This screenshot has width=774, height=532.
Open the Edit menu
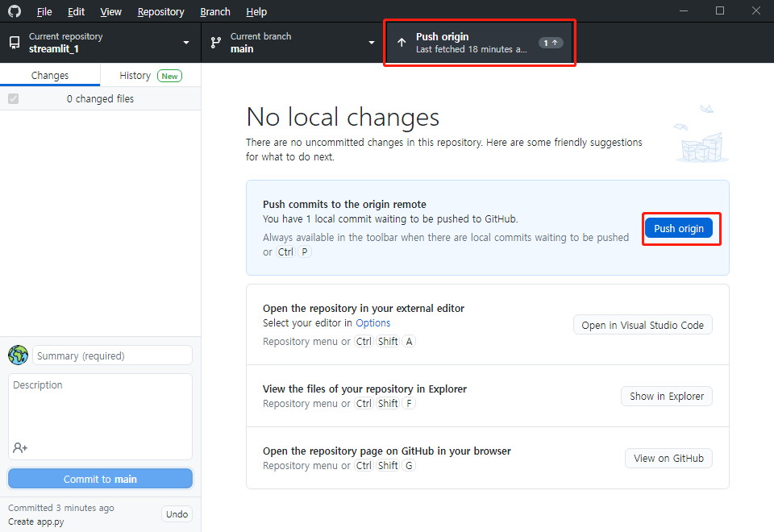click(76, 11)
